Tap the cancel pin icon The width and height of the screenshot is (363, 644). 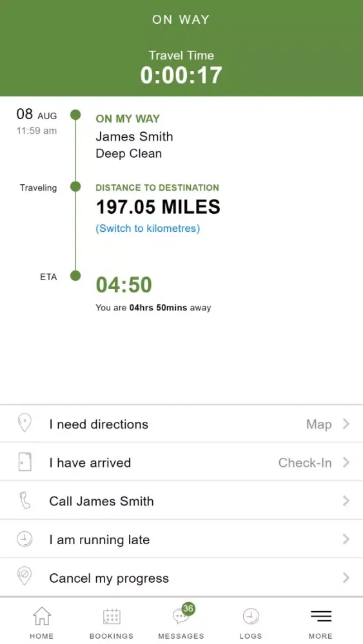25,576
